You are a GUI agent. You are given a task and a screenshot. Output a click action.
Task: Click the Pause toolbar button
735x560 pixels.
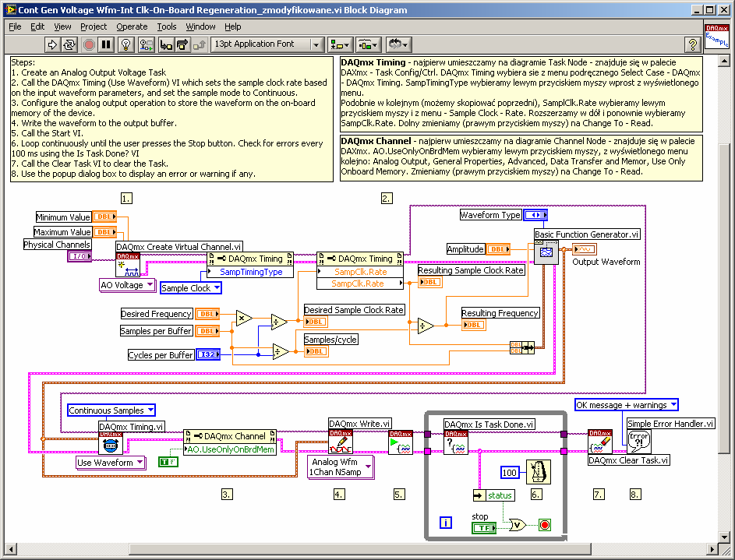click(x=107, y=45)
